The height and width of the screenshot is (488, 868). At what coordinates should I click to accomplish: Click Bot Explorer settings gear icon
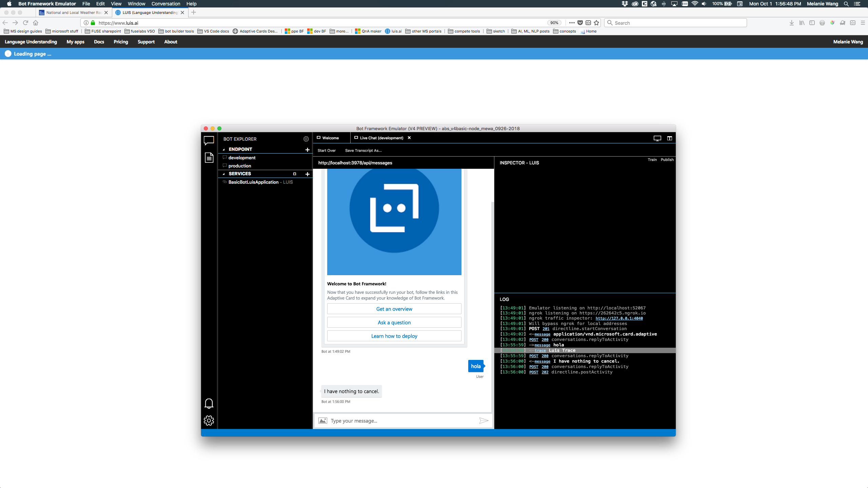(x=306, y=139)
